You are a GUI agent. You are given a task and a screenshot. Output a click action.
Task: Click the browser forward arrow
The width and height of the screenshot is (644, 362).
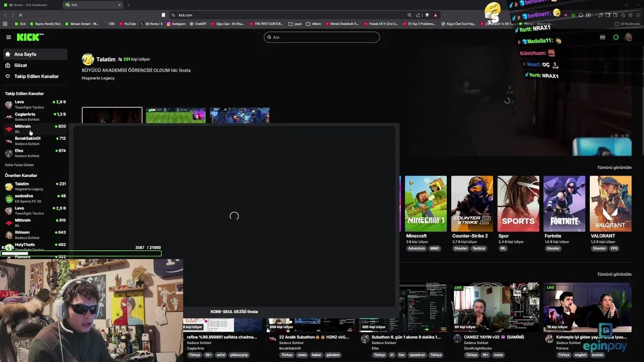coord(13,15)
